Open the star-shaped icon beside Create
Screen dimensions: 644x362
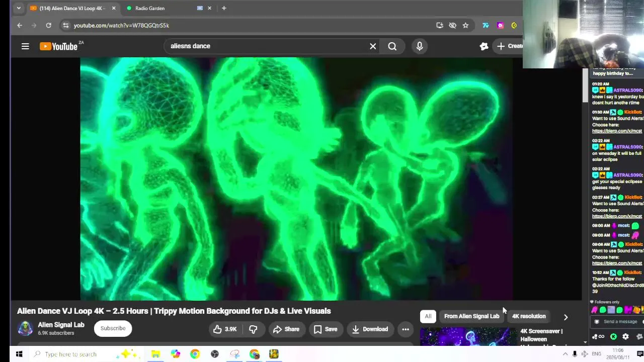pyautogui.click(x=484, y=46)
